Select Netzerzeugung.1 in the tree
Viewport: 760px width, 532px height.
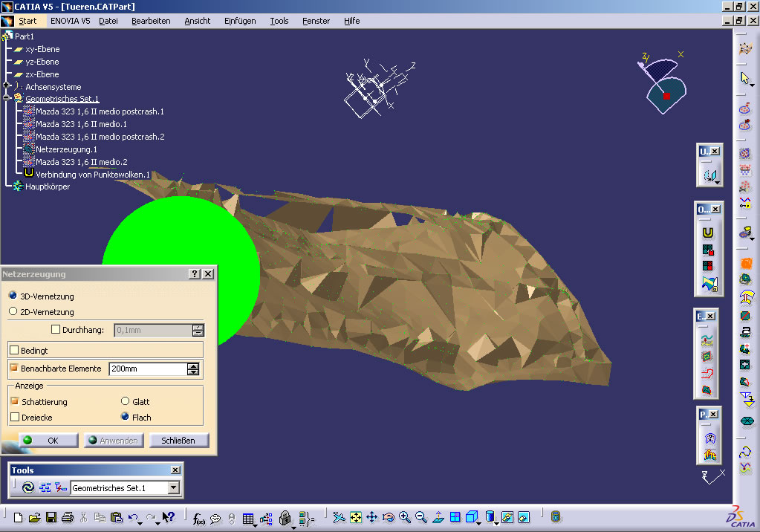coord(66,149)
